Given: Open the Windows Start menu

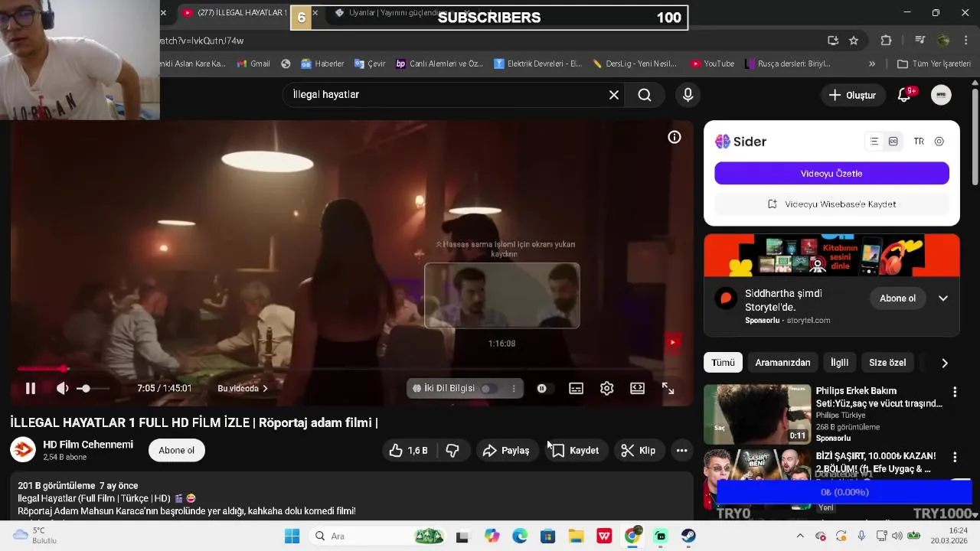Looking at the screenshot, I should click(x=292, y=536).
